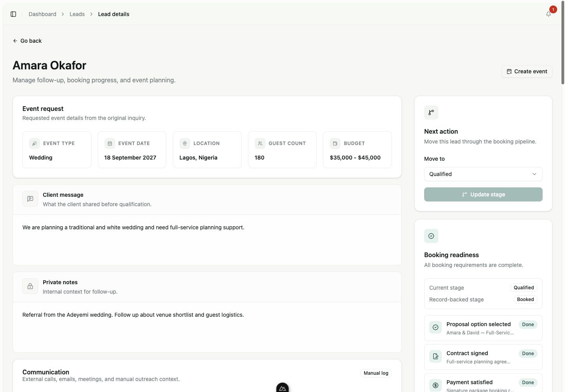This screenshot has width=565, height=392.
Task: Click the Proposal option selected title
Action: 479,324
